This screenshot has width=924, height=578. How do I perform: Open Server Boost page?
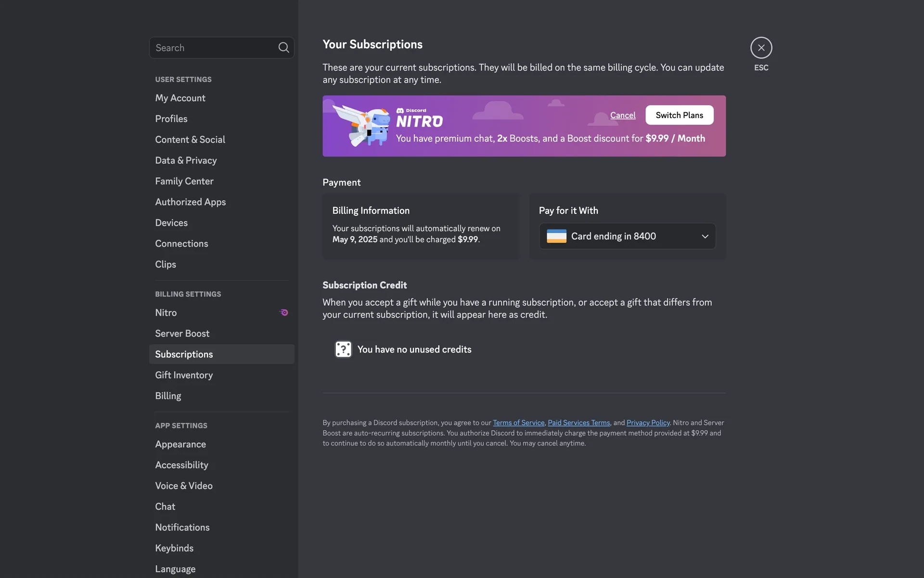(x=221, y=333)
